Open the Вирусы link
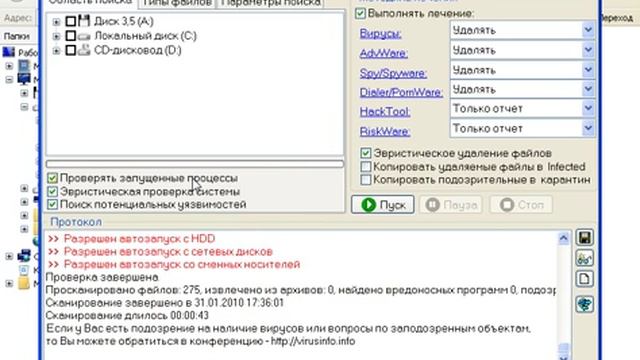 coord(380,33)
